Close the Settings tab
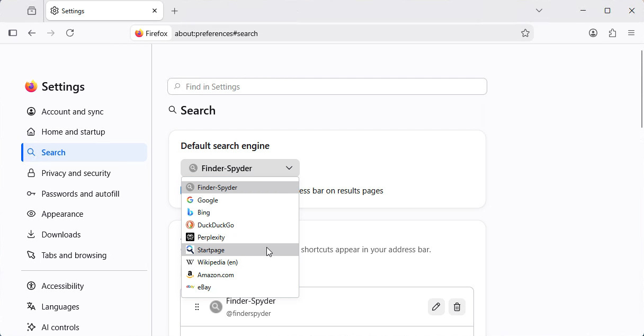644x336 pixels. pos(155,11)
